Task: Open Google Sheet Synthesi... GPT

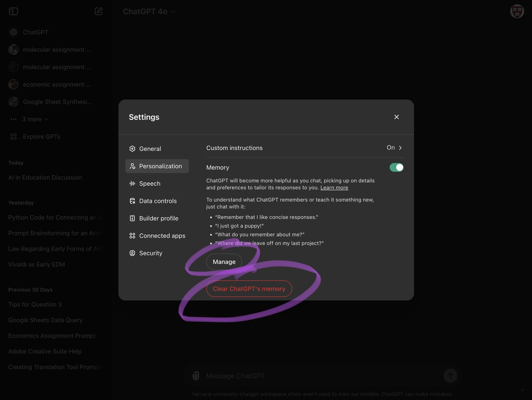Action: (x=57, y=102)
